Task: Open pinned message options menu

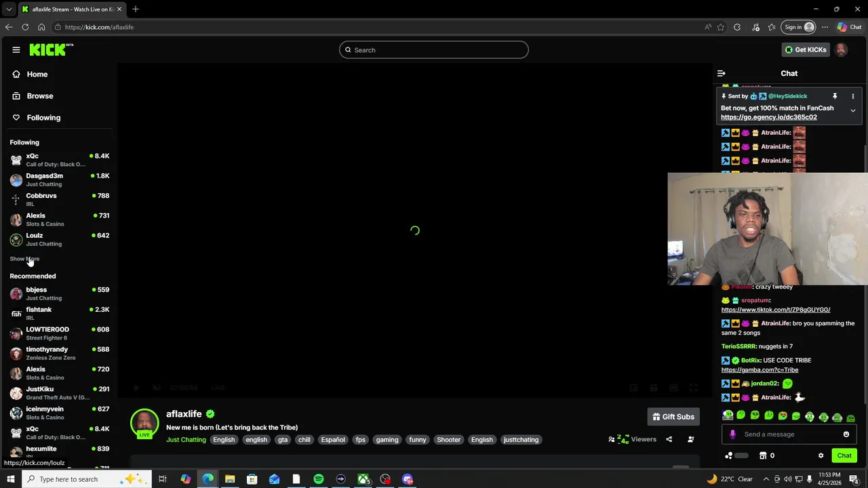Action: coord(852,96)
